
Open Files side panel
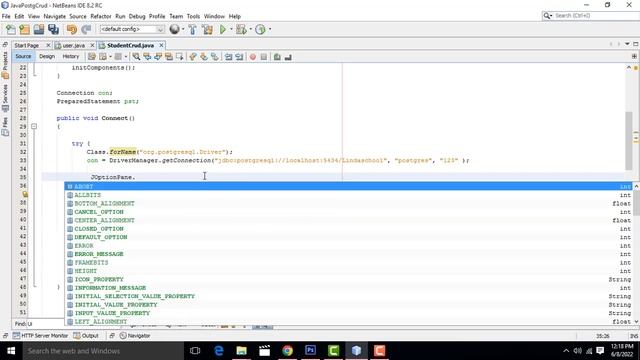(5, 127)
